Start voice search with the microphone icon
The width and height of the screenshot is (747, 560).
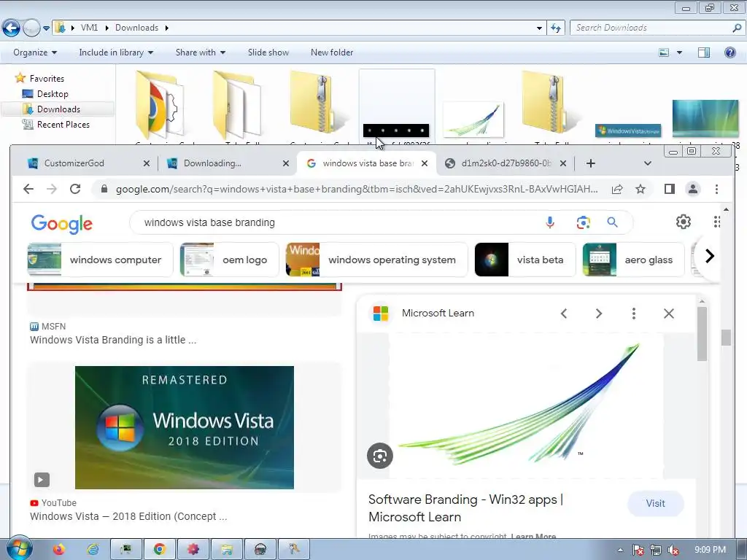[550, 222]
